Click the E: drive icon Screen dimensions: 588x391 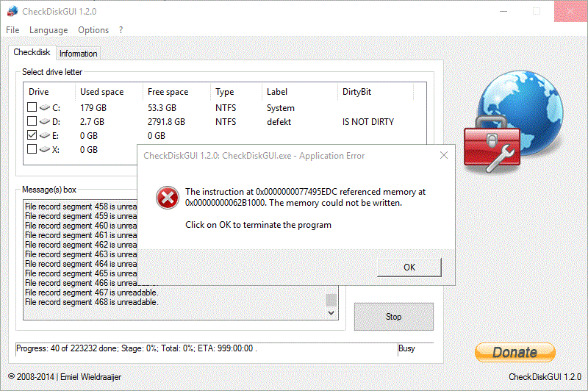point(45,135)
